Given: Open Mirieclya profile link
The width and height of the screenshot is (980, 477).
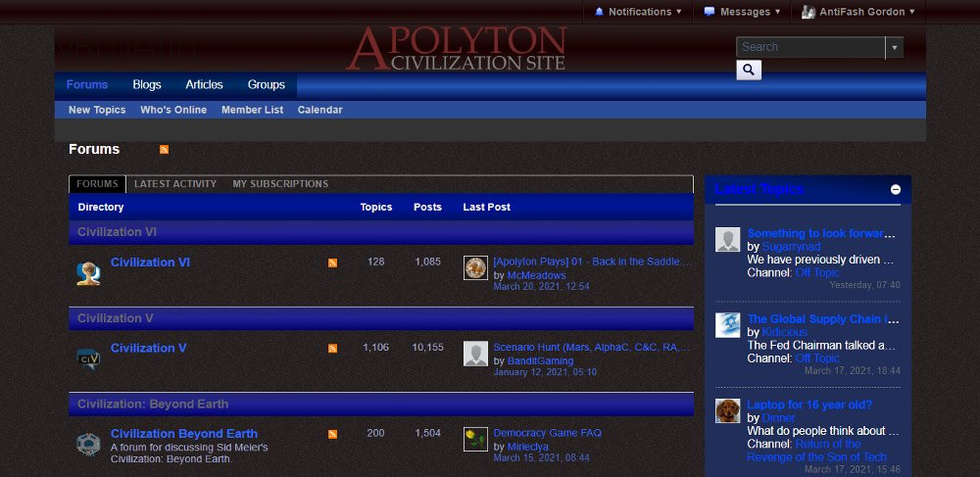Looking at the screenshot, I should 527,447.
